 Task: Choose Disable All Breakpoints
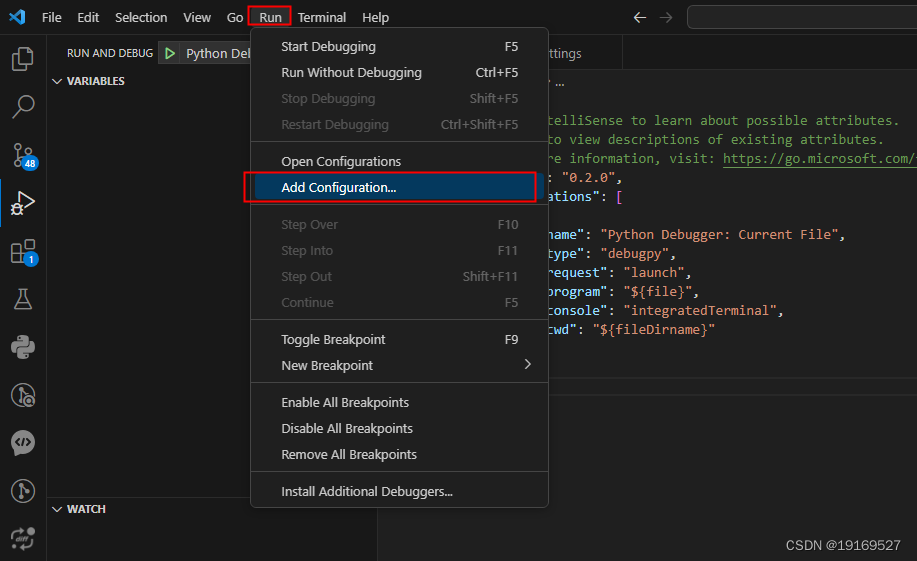click(x=399, y=428)
